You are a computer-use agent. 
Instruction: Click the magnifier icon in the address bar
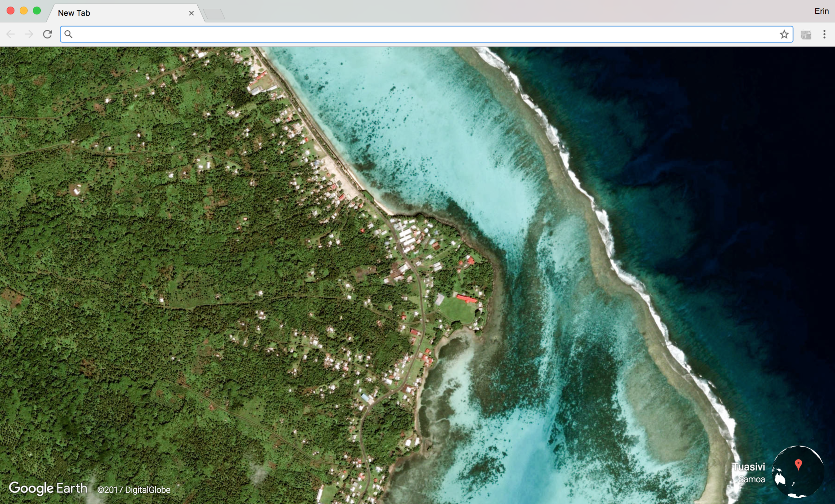[x=68, y=34]
